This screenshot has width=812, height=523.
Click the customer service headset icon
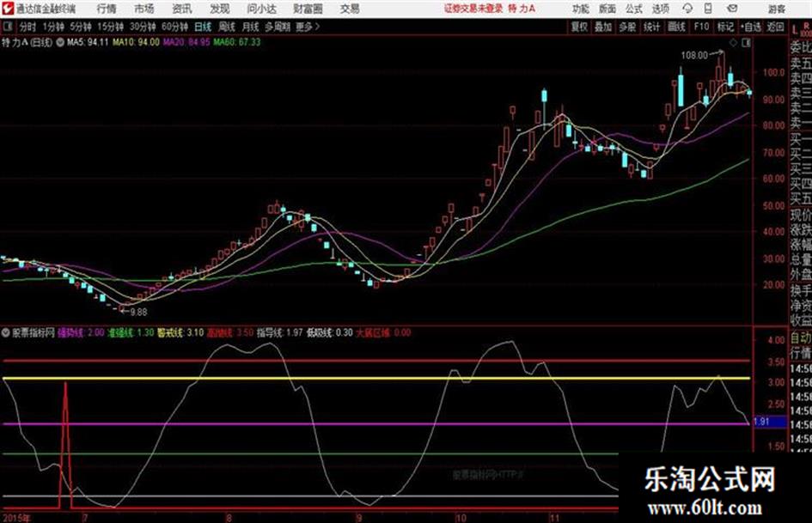(x=687, y=9)
